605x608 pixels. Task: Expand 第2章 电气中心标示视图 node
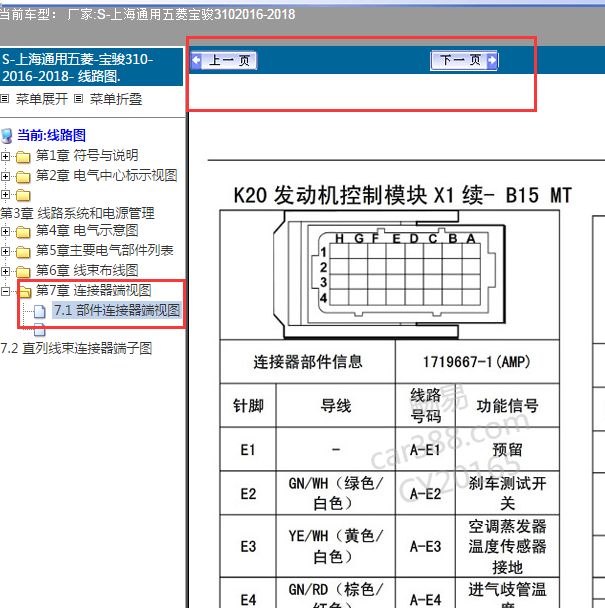point(5,176)
